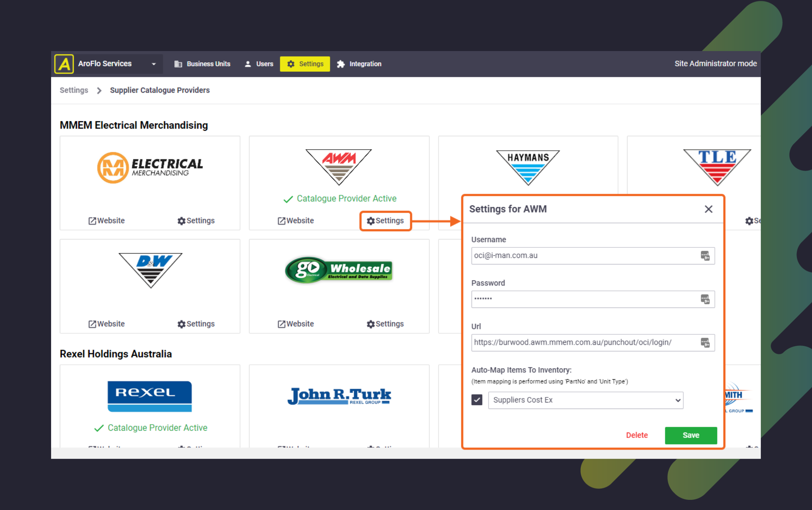Focus the Url input field
Viewport: 812px width, 510px height.
point(593,343)
